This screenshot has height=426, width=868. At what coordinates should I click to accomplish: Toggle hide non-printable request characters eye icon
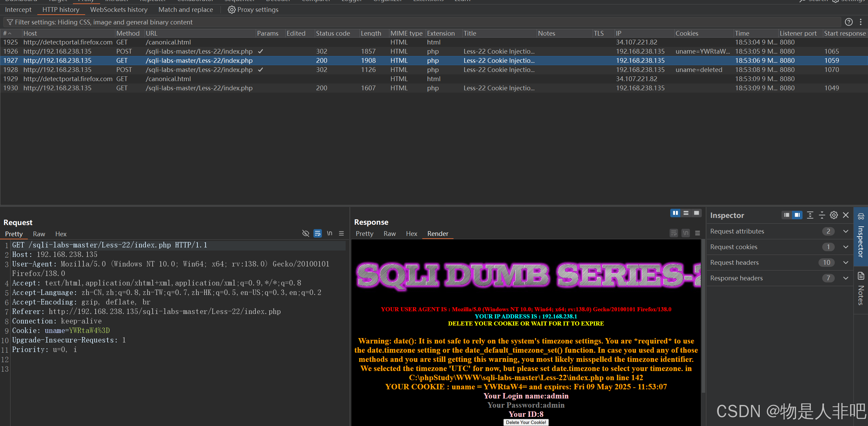pos(306,234)
